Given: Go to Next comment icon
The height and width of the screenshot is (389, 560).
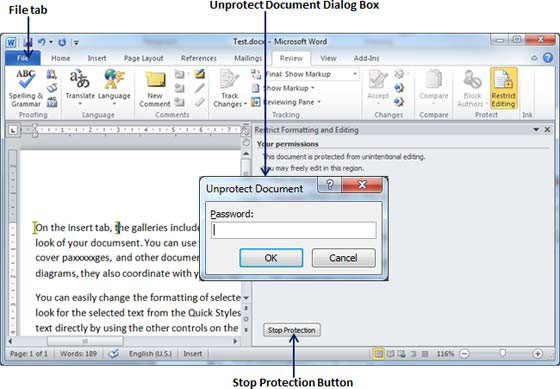Looking at the screenshot, I should pyautogui.click(x=179, y=102).
